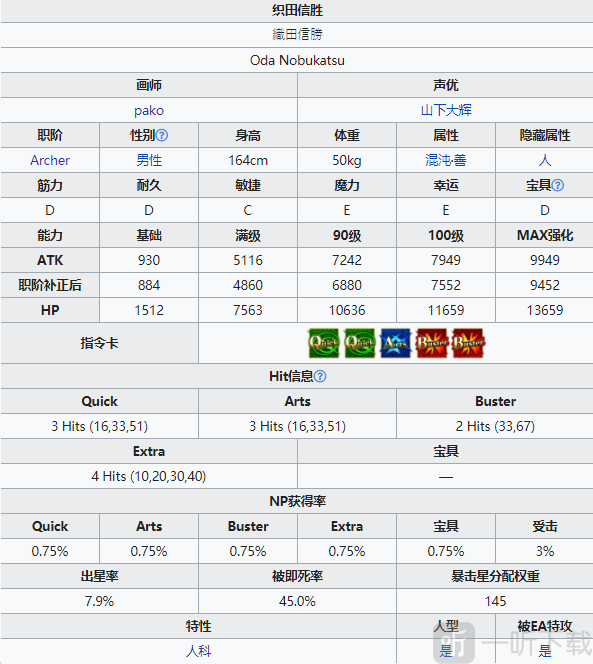Select class-adjusted value 9452
593x664 pixels.
tap(545, 285)
